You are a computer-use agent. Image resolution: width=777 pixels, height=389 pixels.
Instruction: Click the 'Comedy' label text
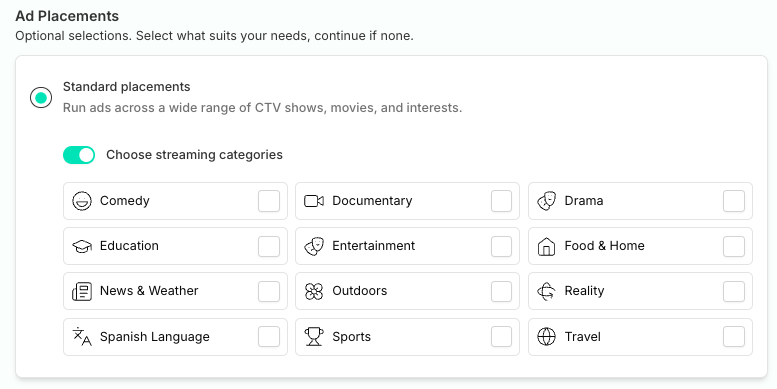tap(124, 201)
